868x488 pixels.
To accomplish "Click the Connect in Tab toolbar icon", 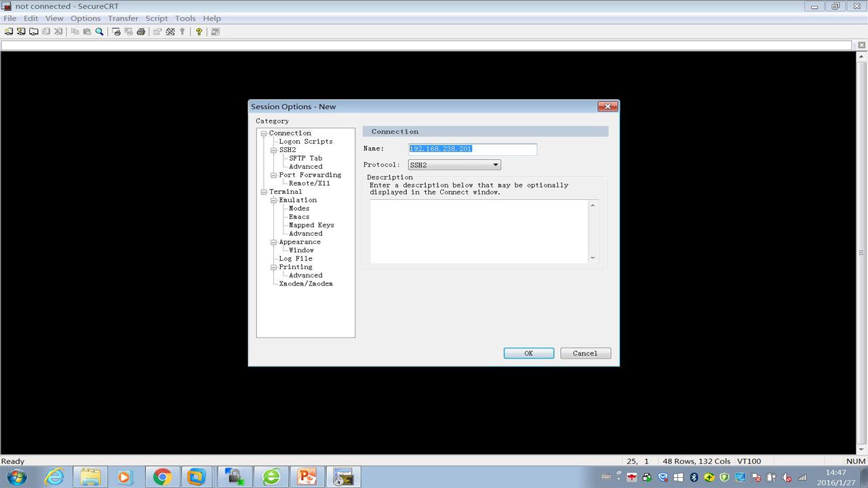I will 33,31.
